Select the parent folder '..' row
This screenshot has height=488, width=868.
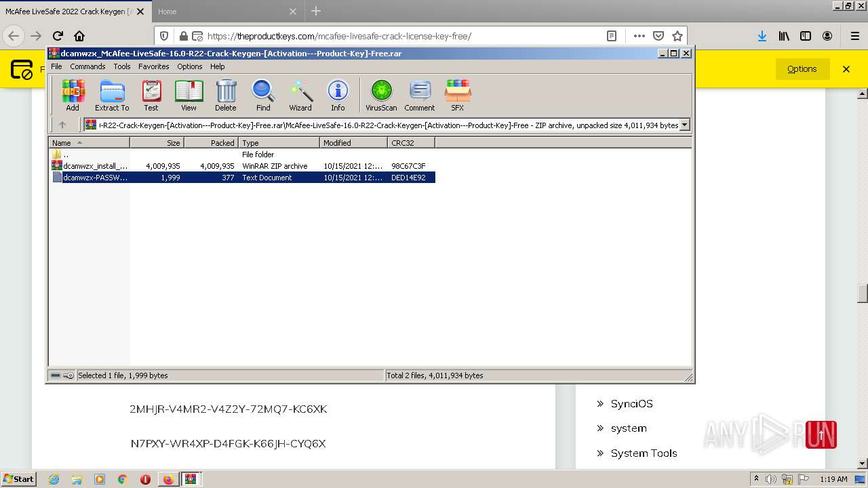click(x=243, y=155)
